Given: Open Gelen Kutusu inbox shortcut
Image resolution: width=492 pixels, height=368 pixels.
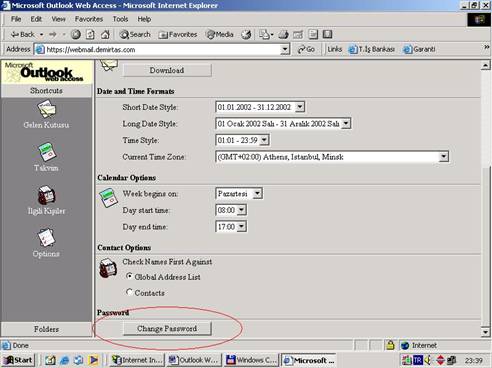Looking at the screenshot, I should [x=46, y=115].
